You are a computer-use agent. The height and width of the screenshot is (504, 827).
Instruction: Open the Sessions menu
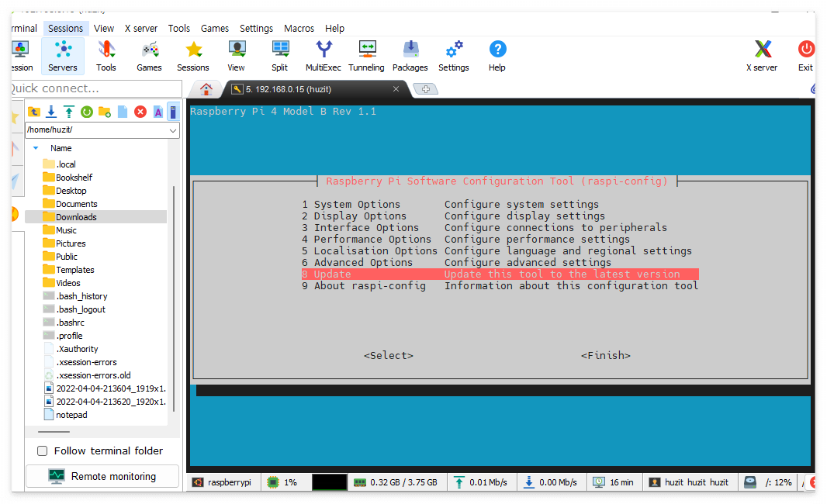(65, 29)
